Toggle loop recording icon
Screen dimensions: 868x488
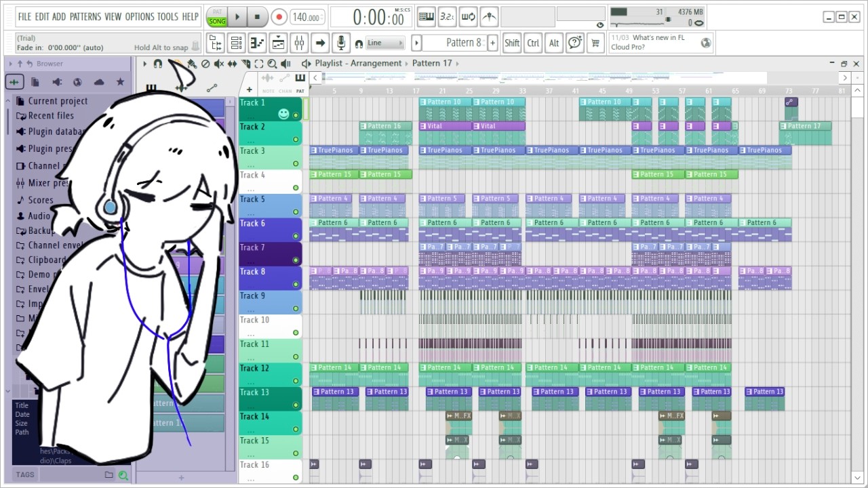(468, 17)
